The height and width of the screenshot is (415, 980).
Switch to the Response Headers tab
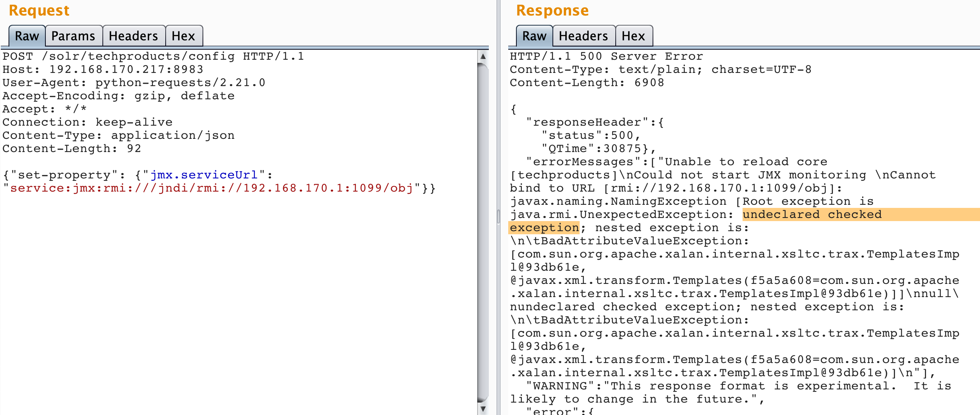[583, 36]
